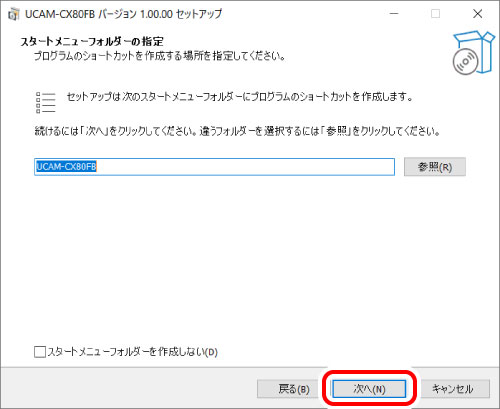Click the 続けるには「次へ」をクリック instruction text
The height and width of the screenshot is (409, 500).
click(237, 131)
